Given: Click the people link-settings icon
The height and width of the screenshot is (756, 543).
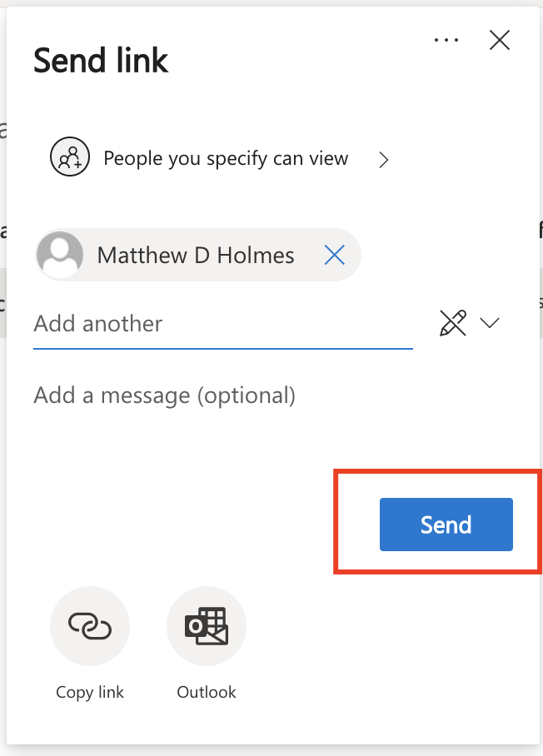Looking at the screenshot, I should [70, 157].
